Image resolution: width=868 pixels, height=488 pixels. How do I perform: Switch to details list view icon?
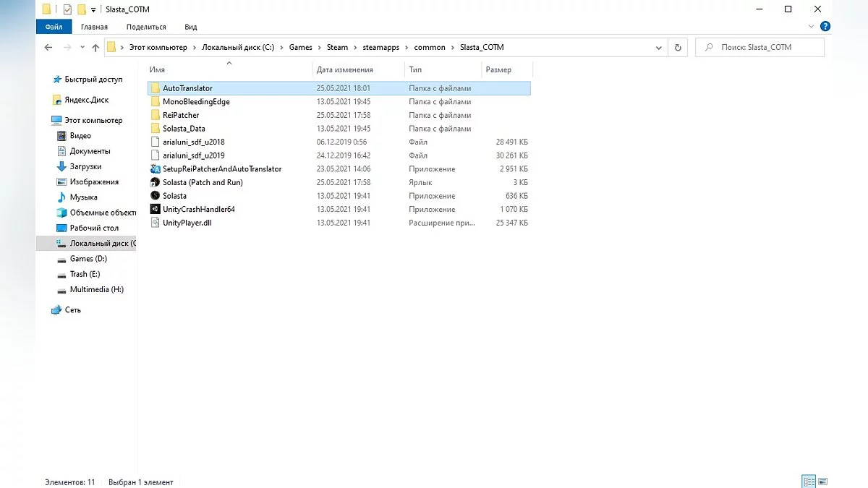(x=809, y=481)
